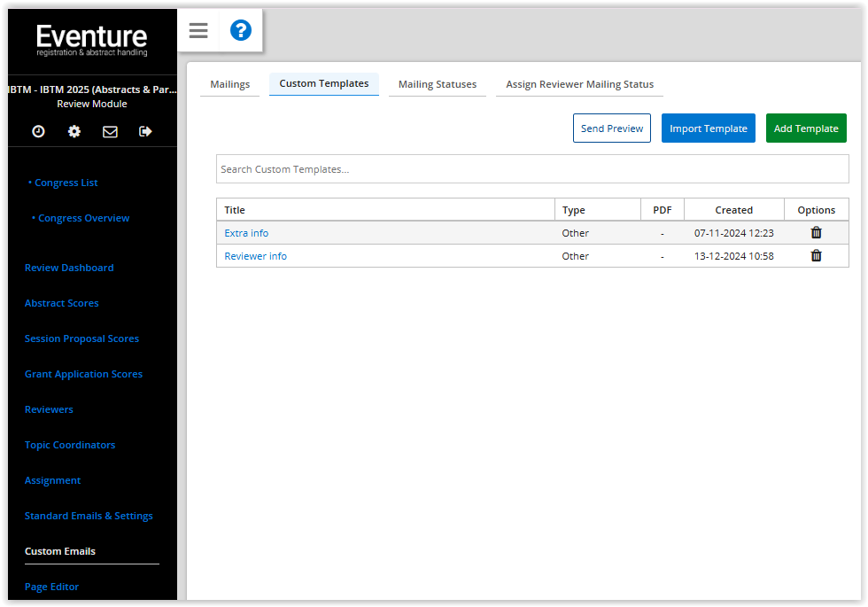
Task: Click the Import Template button
Action: [x=708, y=128]
